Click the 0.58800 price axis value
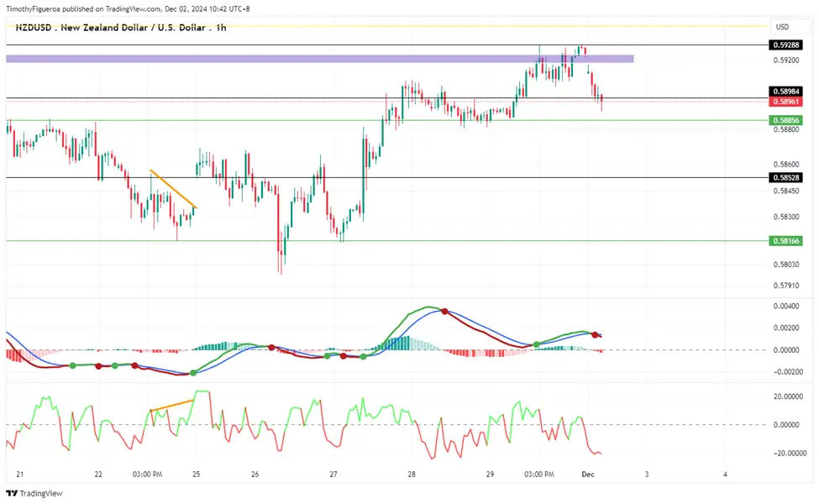The image size is (819, 504). click(x=786, y=129)
